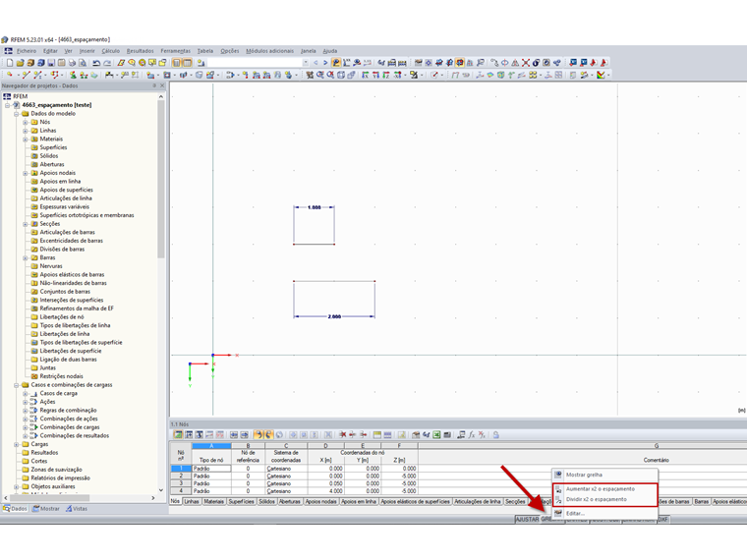Expand the Apoios nodais tree node
Screen dimensions: 747x560
(26, 173)
